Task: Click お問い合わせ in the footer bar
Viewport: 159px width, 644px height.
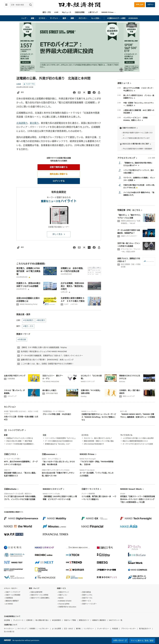Action: [x=120, y=640]
